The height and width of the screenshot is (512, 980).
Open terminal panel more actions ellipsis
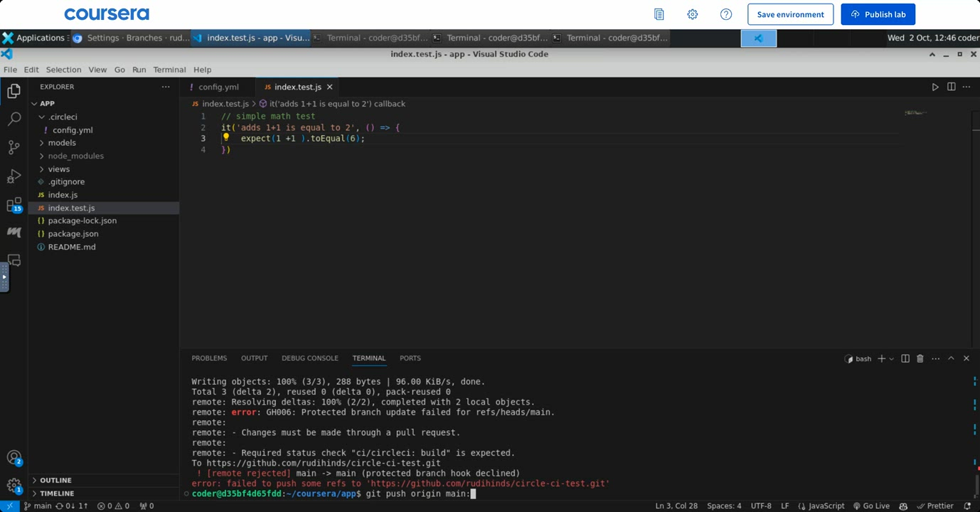coord(936,358)
